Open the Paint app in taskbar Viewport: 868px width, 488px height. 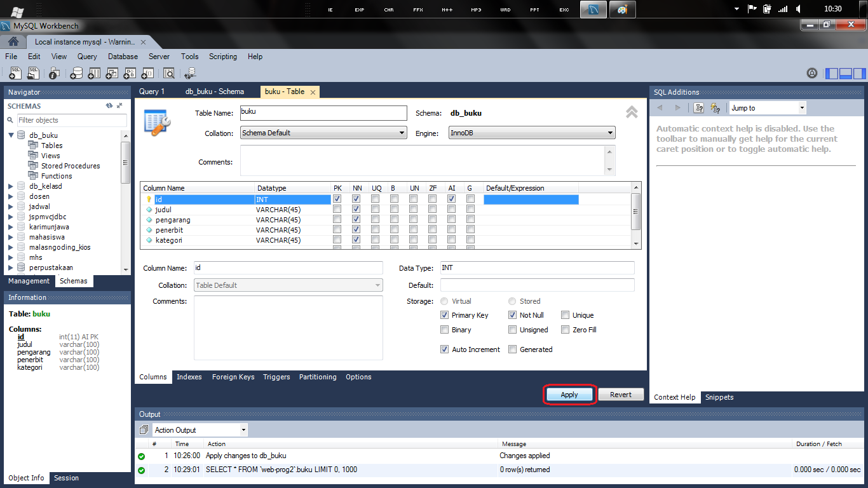(x=623, y=10)
